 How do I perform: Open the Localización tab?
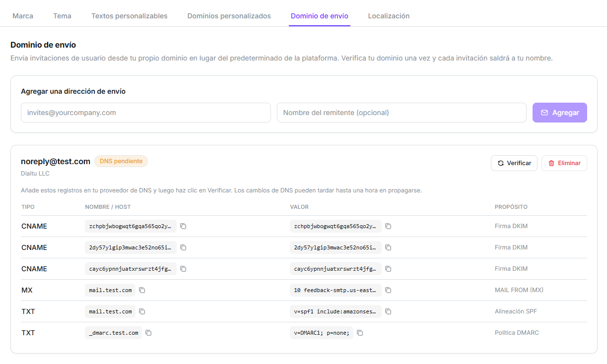pos(389,16)
